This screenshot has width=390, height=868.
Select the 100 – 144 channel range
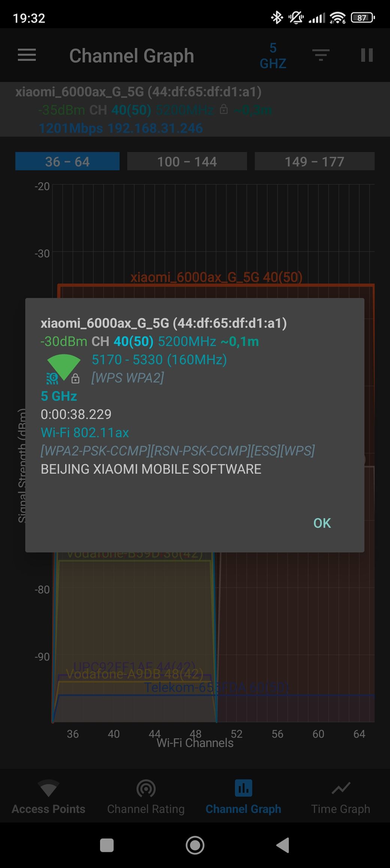click(187, 162)
